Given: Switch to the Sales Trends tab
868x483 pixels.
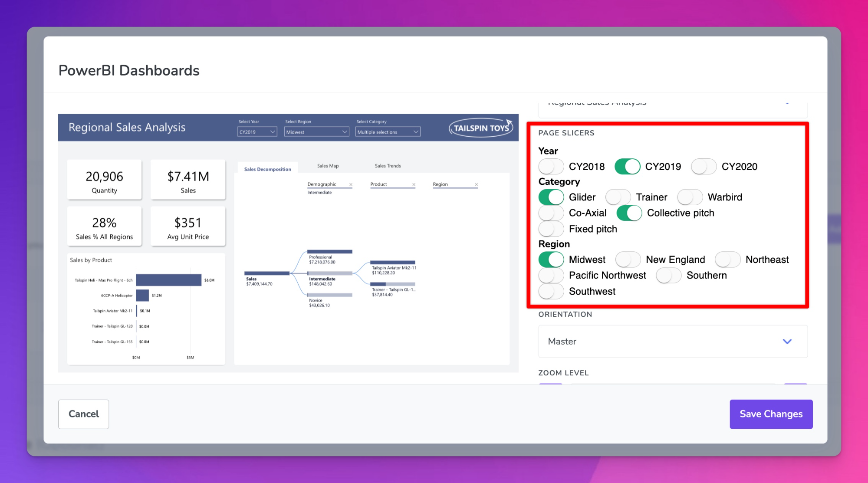Looking at the screenshot, I should 387,165.
